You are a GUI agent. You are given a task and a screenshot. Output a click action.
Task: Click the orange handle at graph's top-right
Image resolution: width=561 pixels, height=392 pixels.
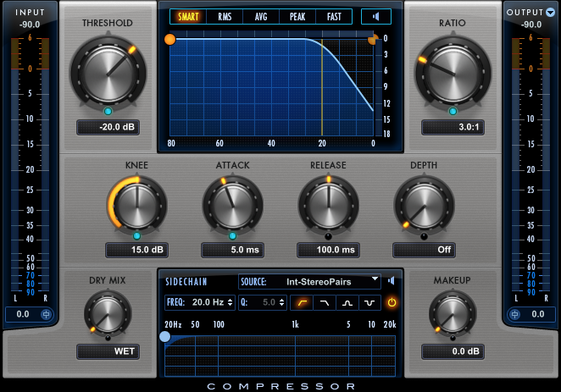click(x=373, y=39)
